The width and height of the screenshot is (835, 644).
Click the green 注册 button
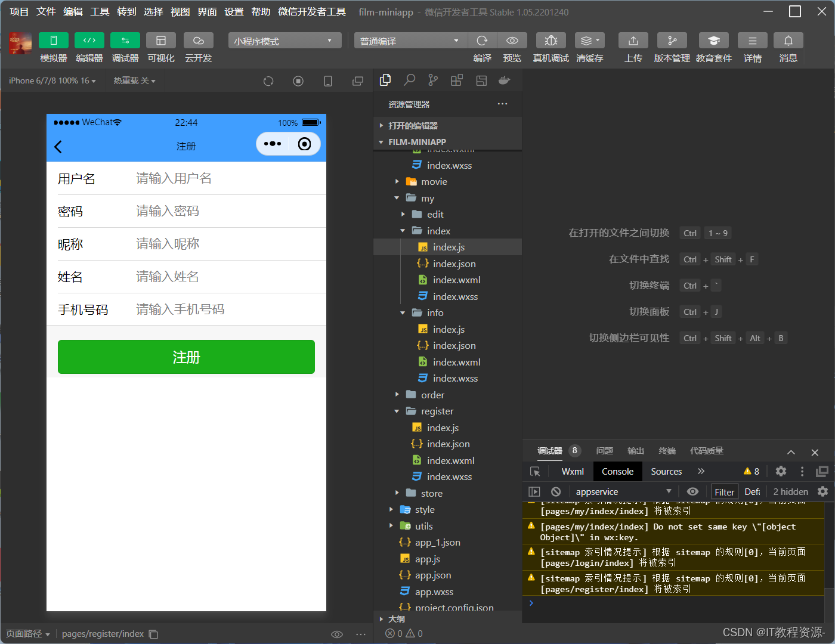tap(186, 357)
